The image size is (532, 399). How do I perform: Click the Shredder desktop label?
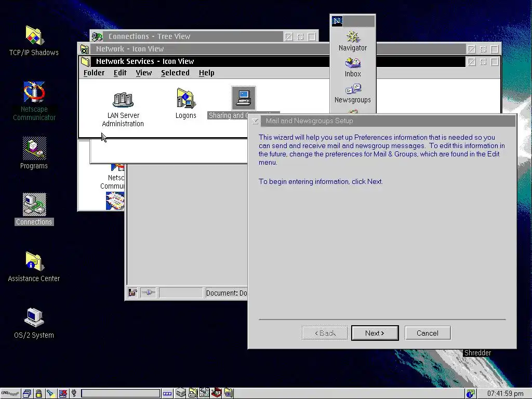point(477,353)
